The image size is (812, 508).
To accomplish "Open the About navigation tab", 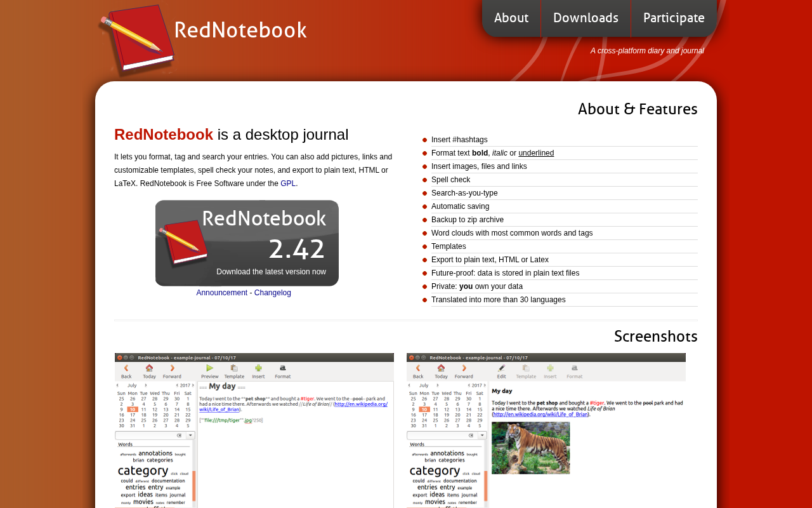I will (511, 18).
